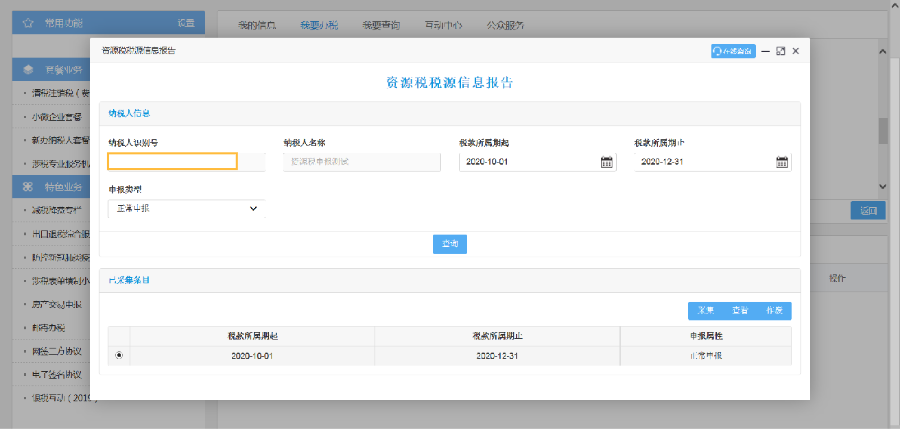Screen dimensions: 900x429
Task: Maximize the 资源税税源信息报告 dialog
Action: point(780,51)
